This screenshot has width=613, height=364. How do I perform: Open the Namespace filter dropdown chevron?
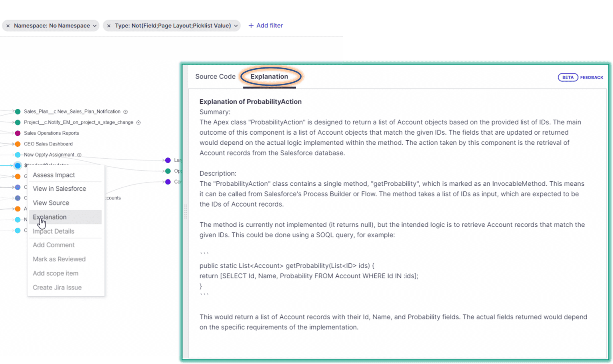(95, 26)
